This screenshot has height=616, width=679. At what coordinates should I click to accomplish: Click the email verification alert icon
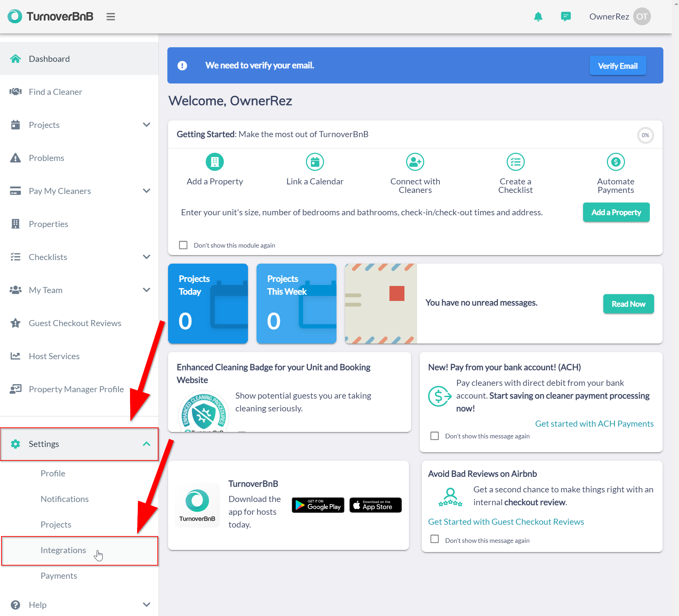(182, 66)
